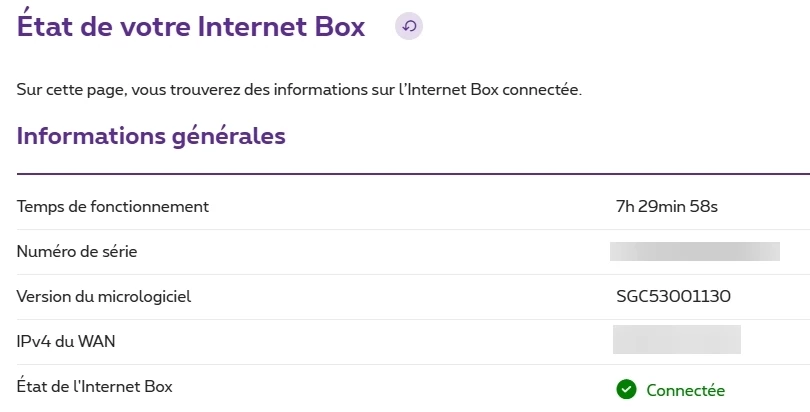Click the intro sentence about the Internet Box
810x412 pixels.
pos(299,90)
